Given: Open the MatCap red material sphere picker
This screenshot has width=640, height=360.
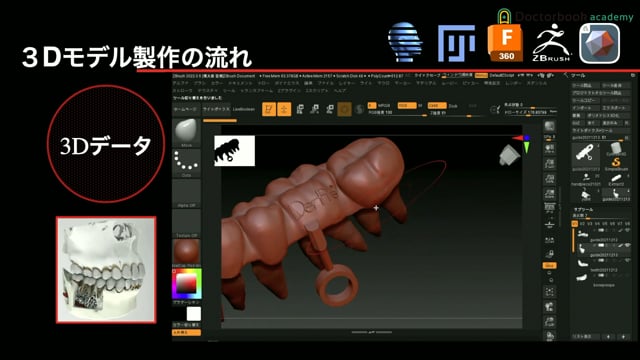Looking at the screenshot, I should pos(186,253).
